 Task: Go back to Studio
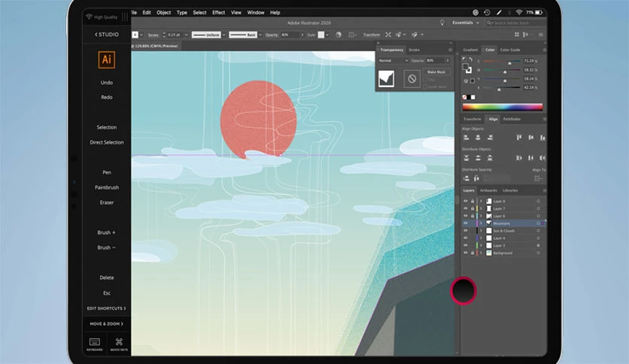[107, 35]
